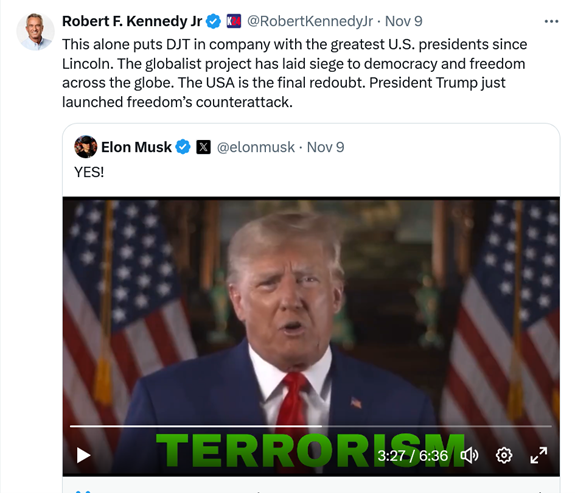Click the X affiliation badge beside Musk
The height and width of the screenshot is (493, 575).
tap(204, 147)
